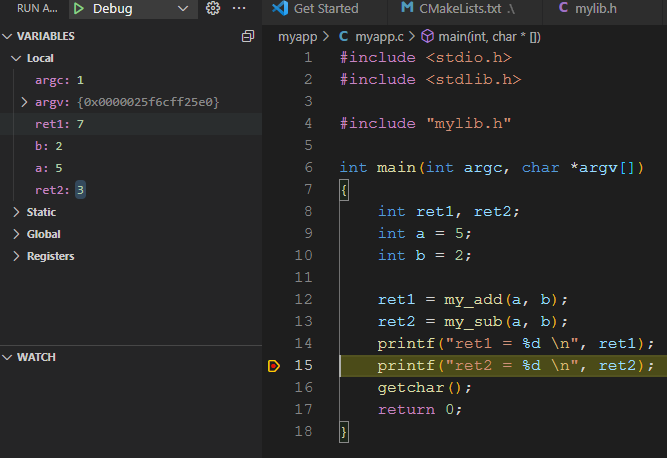Click the getchar() call in the code
This screenshot has height=458, width=667.
click(x=424, y=388)
